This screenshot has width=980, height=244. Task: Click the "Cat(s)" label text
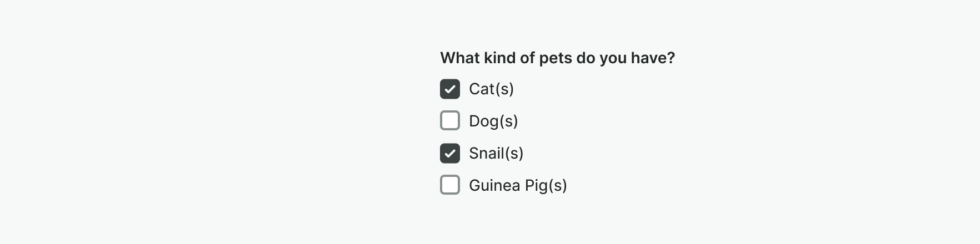tap(491, 89)
